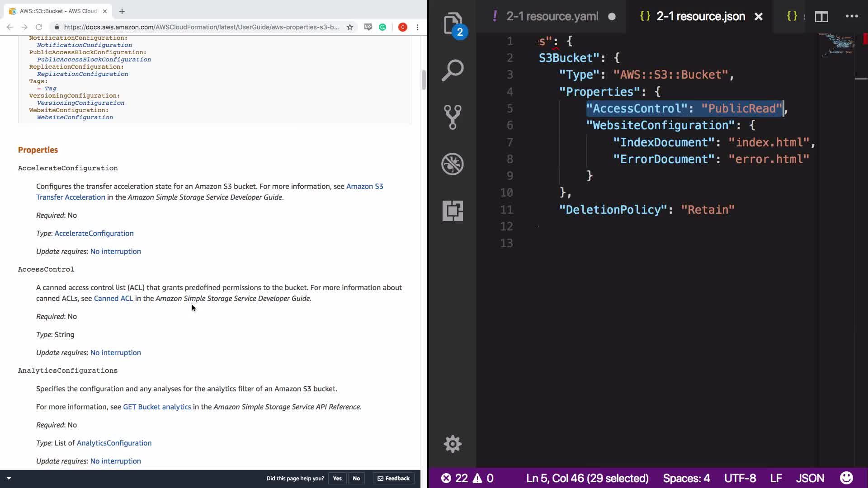The image size is (868, 488).
Task: Click the browser address bar URL
Action: [201, 27]
